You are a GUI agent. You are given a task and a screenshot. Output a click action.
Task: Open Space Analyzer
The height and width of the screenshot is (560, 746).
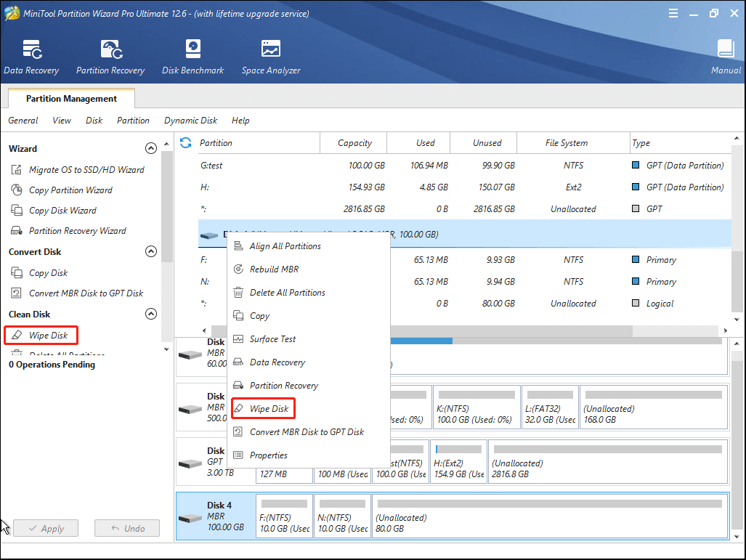(271, 57)
